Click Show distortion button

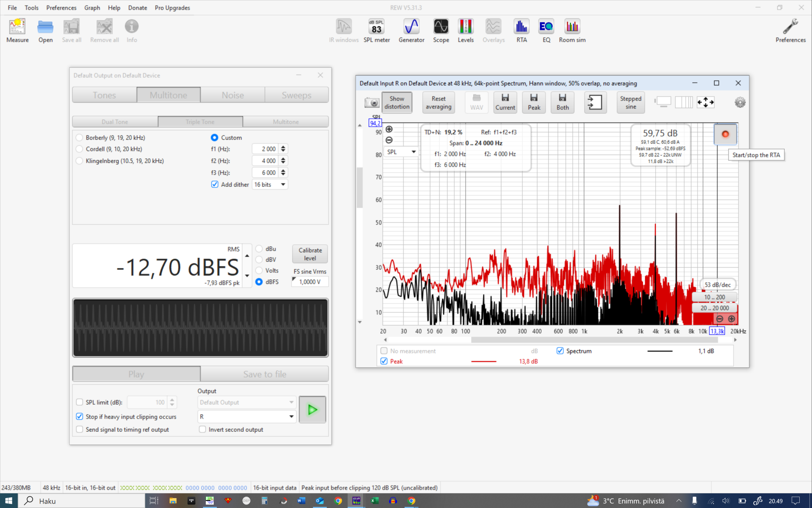point(397,102)
